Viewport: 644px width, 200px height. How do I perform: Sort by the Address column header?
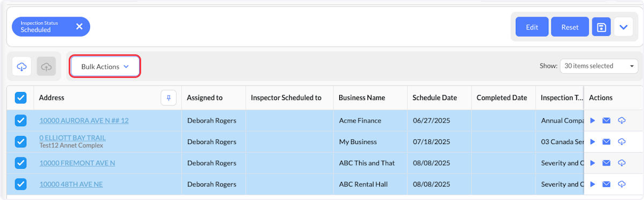pyautogui.click(x=52, y=98)
